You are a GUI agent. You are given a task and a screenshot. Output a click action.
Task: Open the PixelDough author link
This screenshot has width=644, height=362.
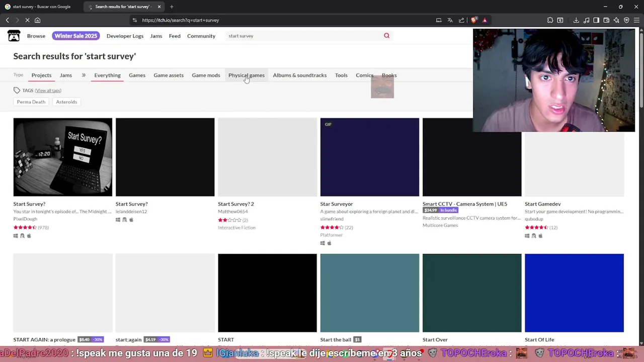tap(25, 219)
